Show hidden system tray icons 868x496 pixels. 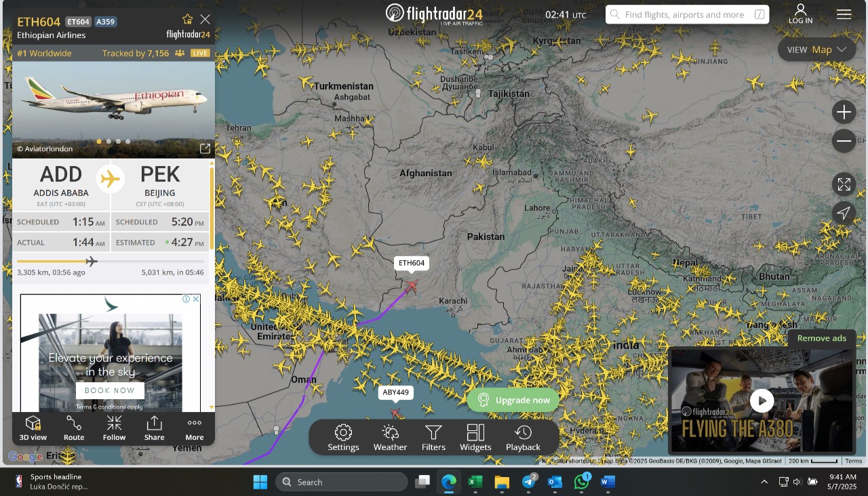[x=764, y=482]
